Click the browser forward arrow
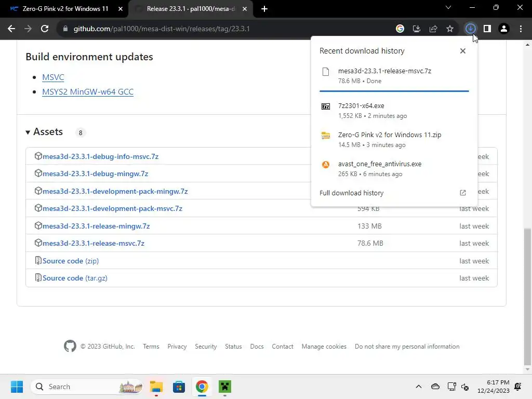Viewport: 532px width, 399px height. tap(28, 29)
